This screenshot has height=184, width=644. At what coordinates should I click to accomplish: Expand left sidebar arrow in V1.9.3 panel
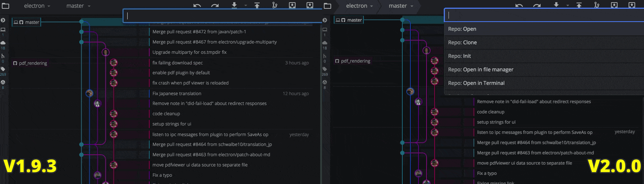click(x=3, y=20)
